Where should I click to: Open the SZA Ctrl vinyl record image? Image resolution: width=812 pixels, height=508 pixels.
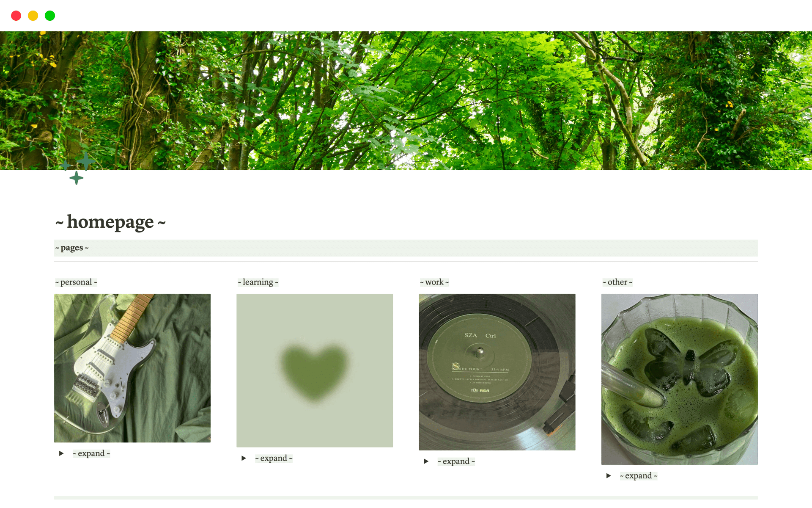click(x=497, y=372)
